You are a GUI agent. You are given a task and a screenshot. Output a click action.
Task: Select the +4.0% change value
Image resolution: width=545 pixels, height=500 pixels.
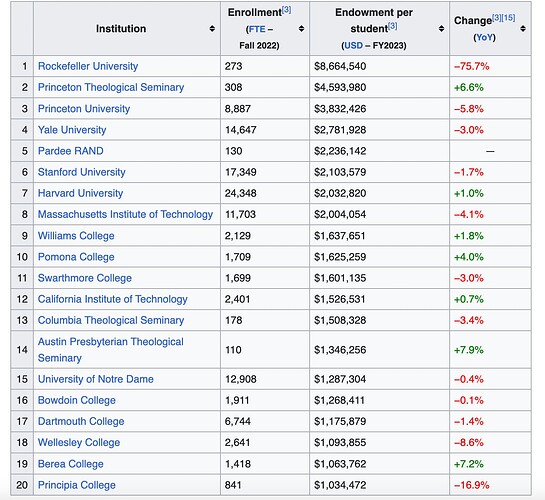coord(469,257)
